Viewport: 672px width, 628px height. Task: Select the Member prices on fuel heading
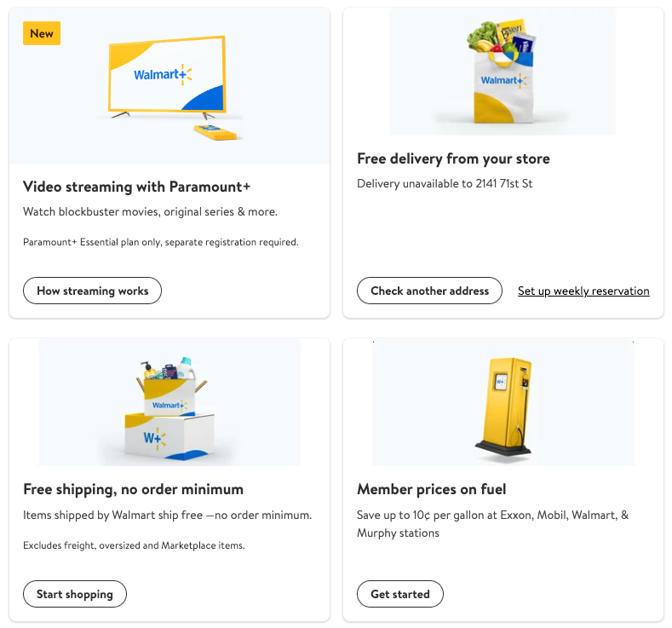click(x=432, y=489)
